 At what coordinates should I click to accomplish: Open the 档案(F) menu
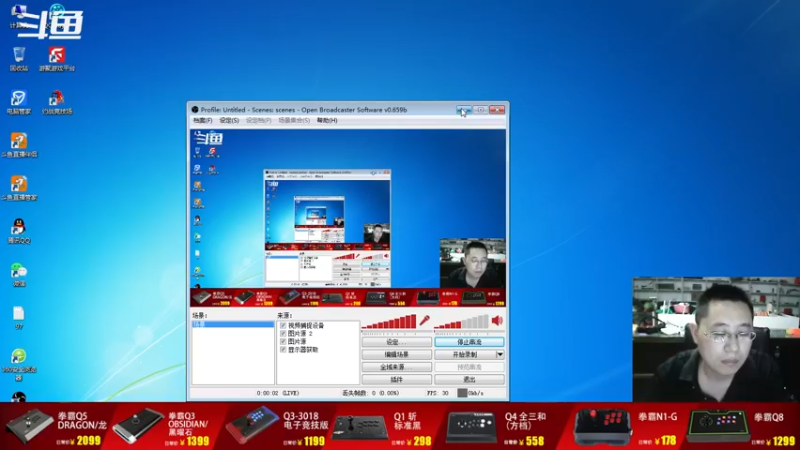tap(203, 120)
